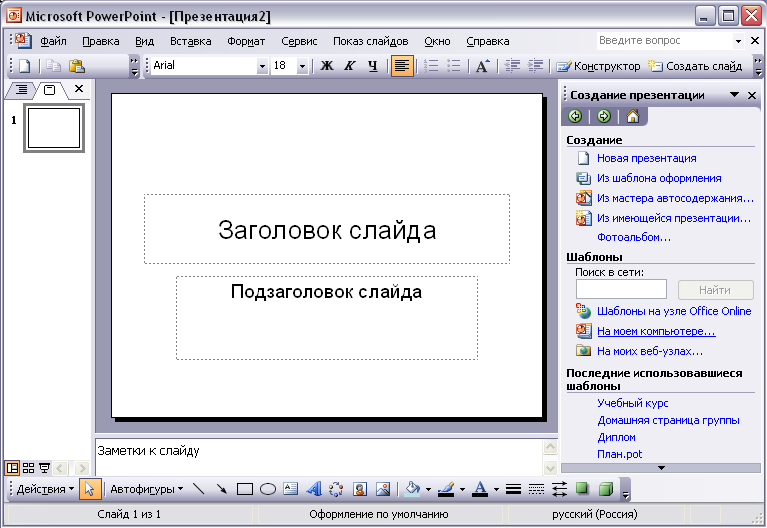Switch to the Outline tab
This screenshot has width=767, height=528.
coord(22,90)
